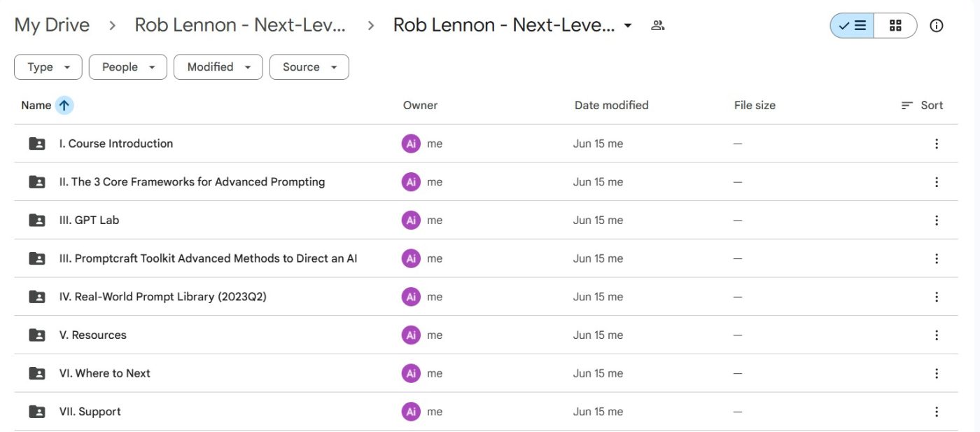The width and height of the screenshot is (980, 432).
Task: Open the Source filter dropdown
Action: point(309,67)
